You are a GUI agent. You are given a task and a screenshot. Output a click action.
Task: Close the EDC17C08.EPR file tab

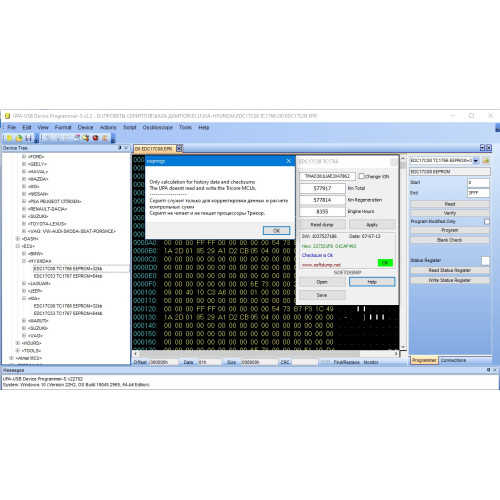[179, 149]
